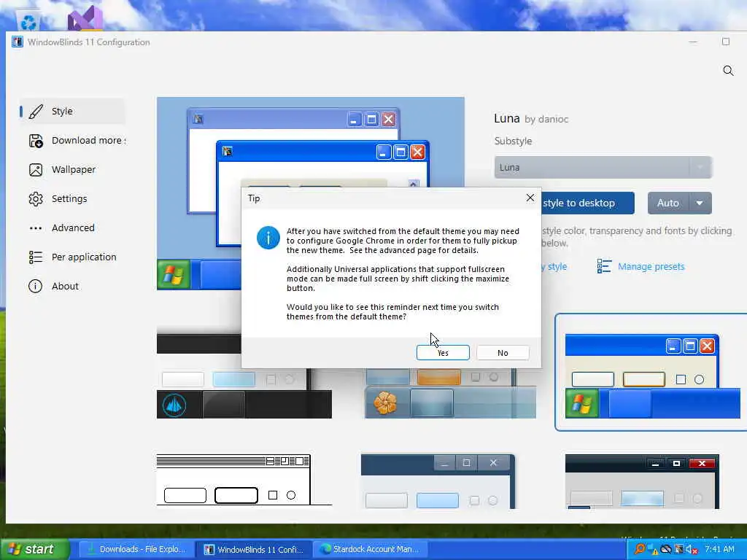Open the Start menu
The height and width of the screenshot is (560, 747).
point(34,549)
